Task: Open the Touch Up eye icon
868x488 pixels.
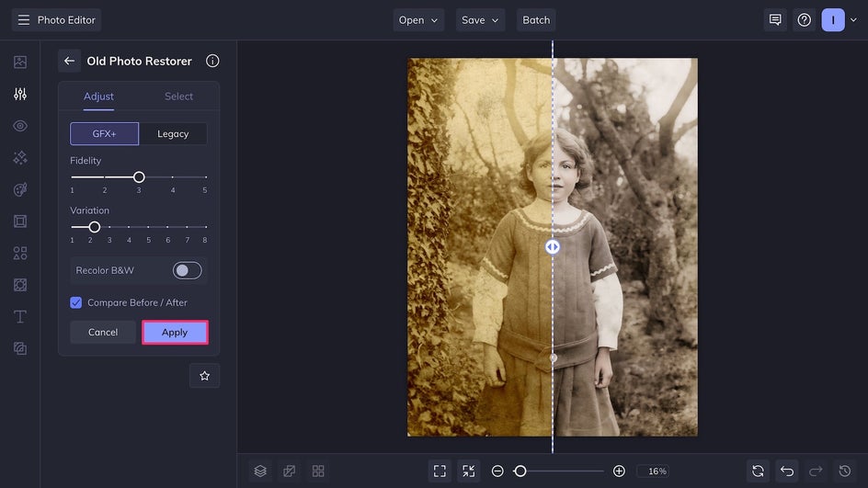Action: (x=20, y=126)
